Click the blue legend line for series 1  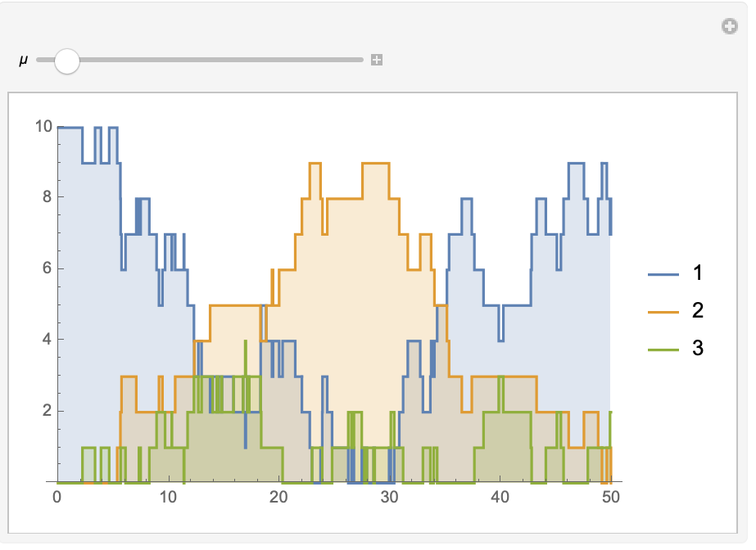pyautogui.click(x=664, y=274)
